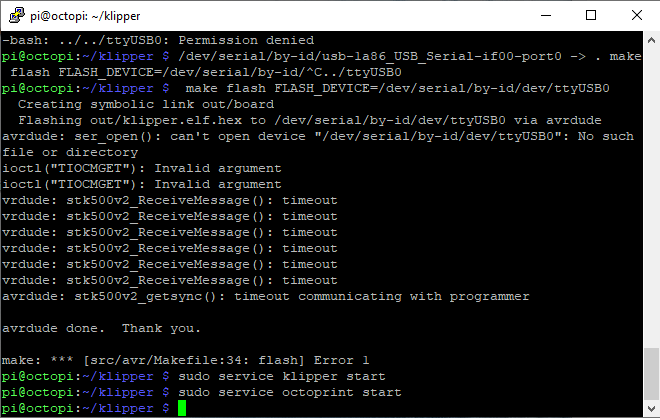Close the PuTTY session window

[635, 15]
